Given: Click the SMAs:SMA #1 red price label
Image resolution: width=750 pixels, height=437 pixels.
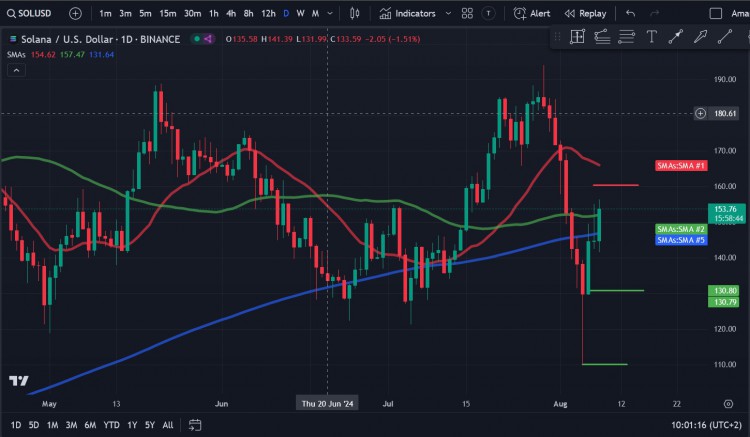Looking at the screenshot, I should click(681, 165).
